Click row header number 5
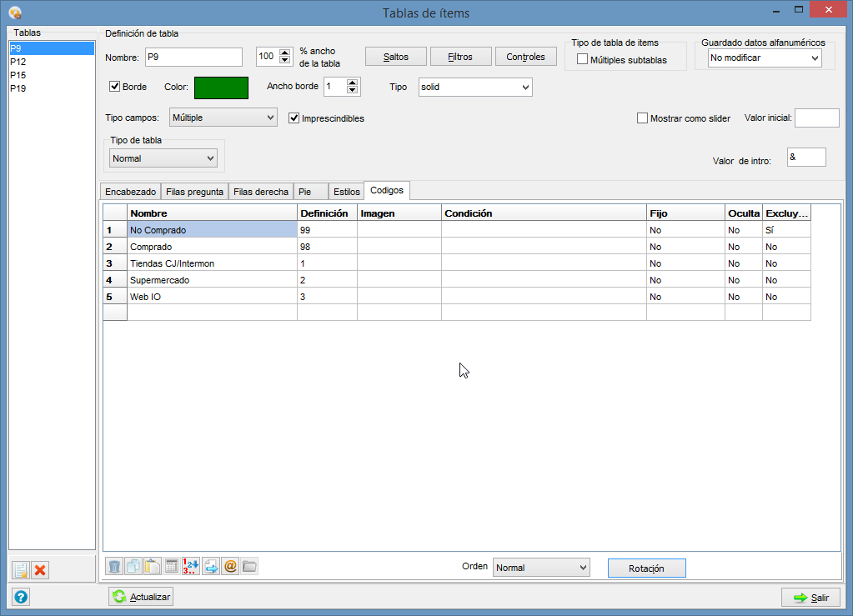This screenshot has width=853, height=616. (115, 297)
